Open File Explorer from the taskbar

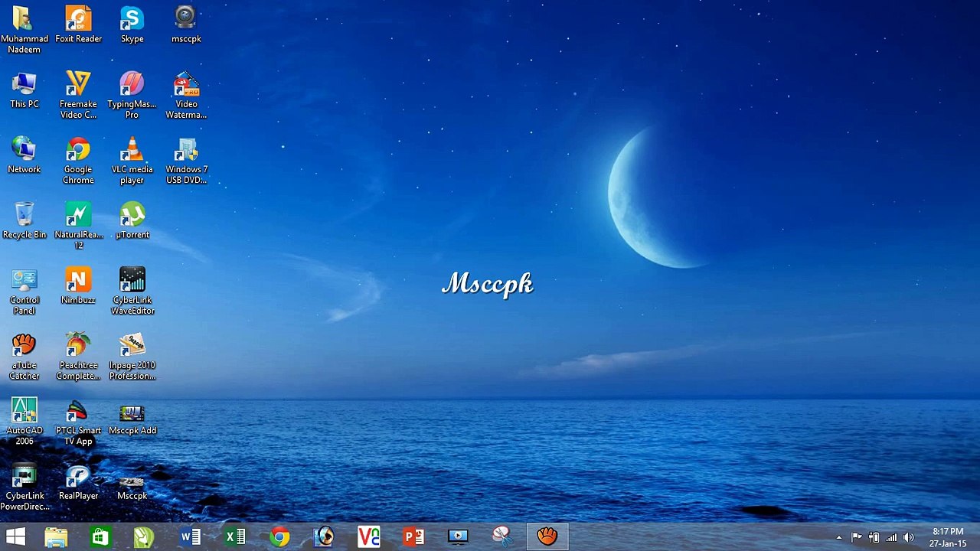56,536
